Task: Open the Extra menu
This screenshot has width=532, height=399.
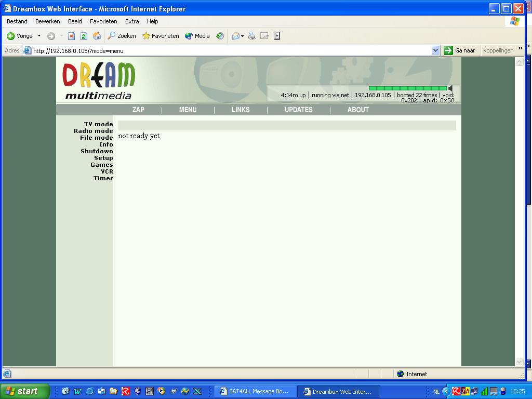Action: tap(132, 21)
